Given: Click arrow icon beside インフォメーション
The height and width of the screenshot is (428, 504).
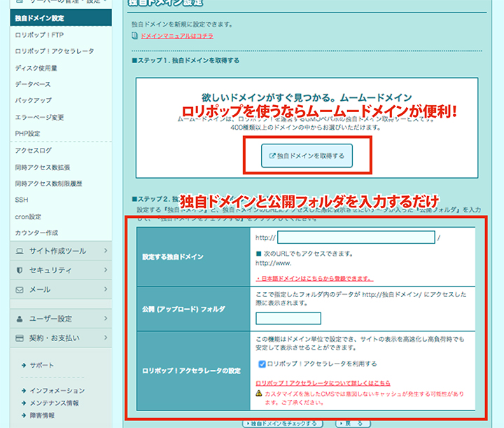Looking at the screenshot, I should pyautogui.click(x=24, y=391).
